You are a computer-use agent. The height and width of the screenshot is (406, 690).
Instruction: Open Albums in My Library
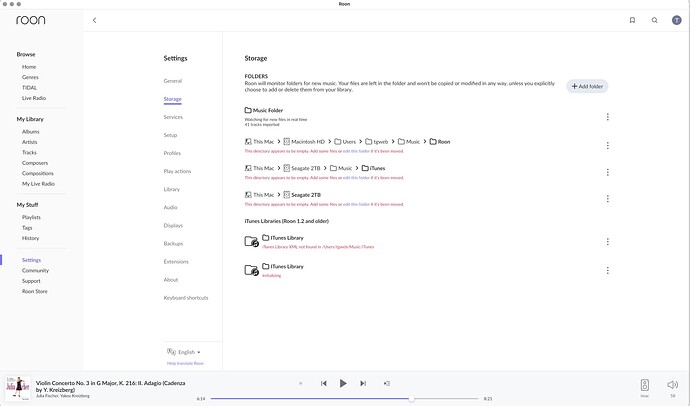(x=31, y=132)
